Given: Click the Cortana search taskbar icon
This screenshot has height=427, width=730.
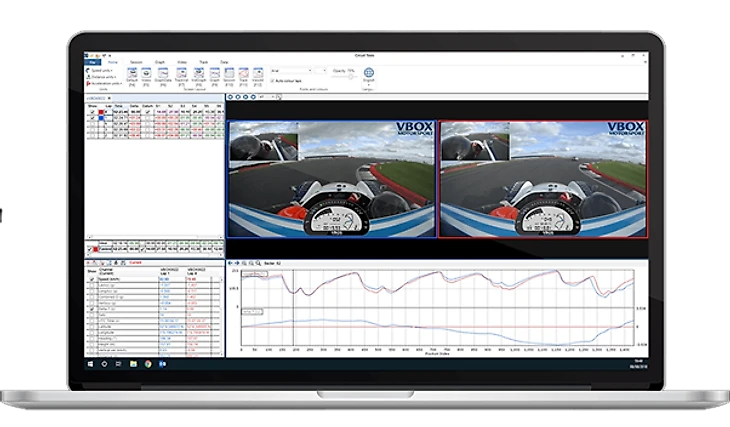Looking at the screenshot, I should point(104,364).
